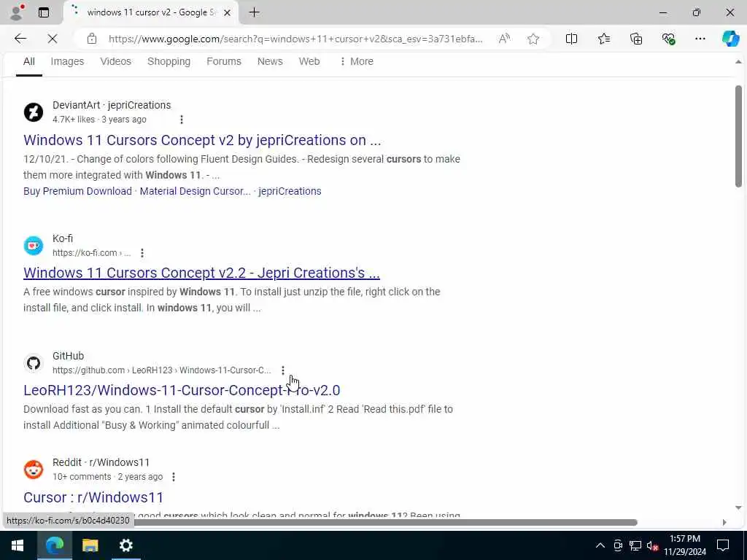Switch to the Web tab
The width and height of the screenshot is (747, 560).
(309, 61)
